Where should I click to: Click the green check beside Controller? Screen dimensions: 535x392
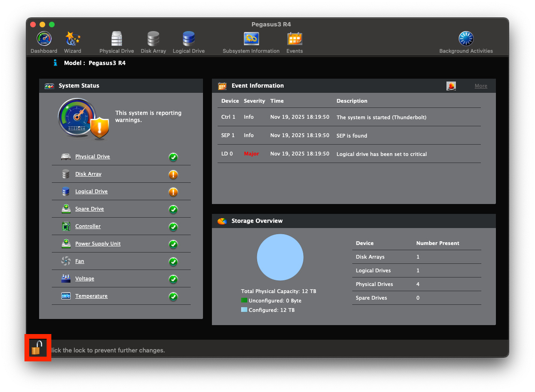point(173,227)
